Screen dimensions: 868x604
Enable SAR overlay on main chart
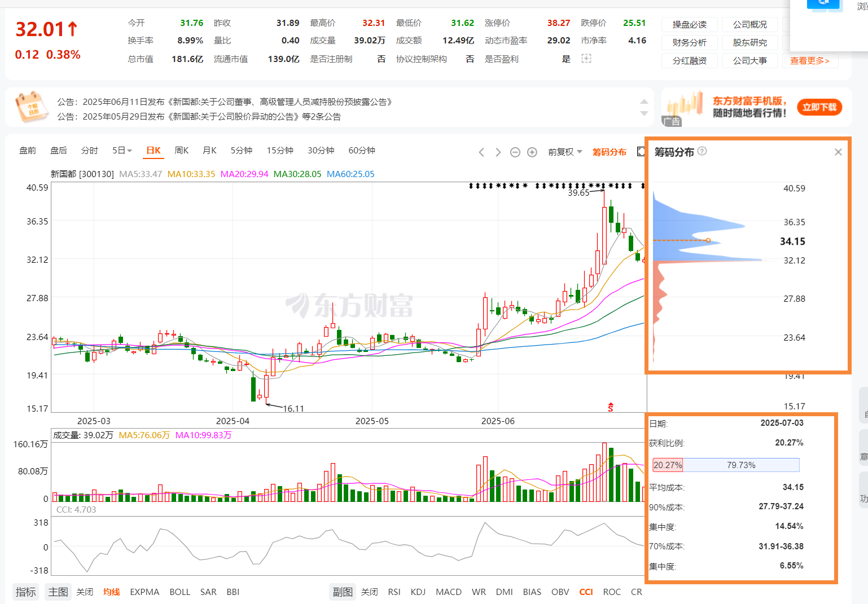click(208, 592)
